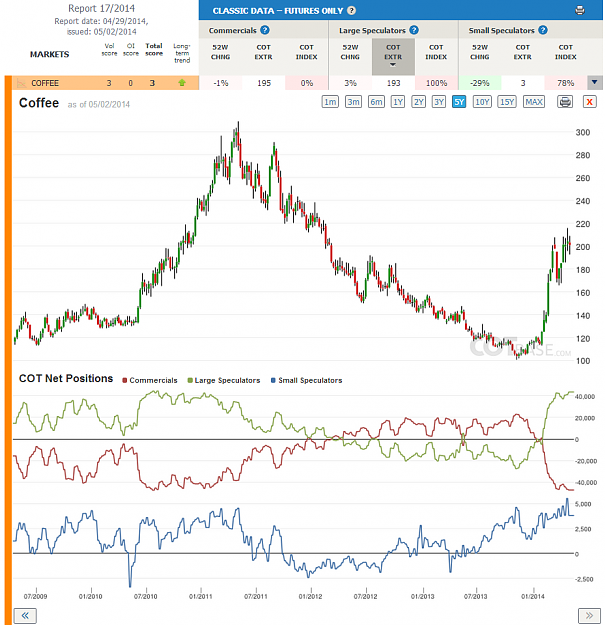Select the 1Y time range

click(x=398, y=102)
